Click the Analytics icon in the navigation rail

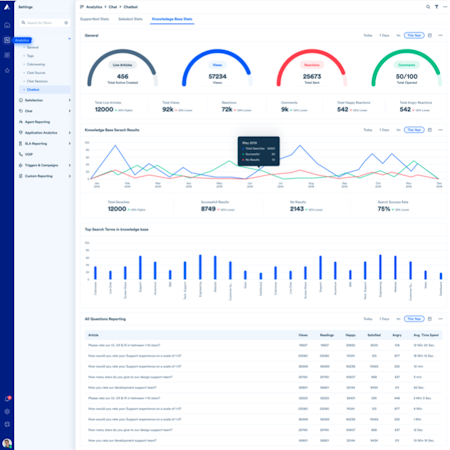point(7,40)
